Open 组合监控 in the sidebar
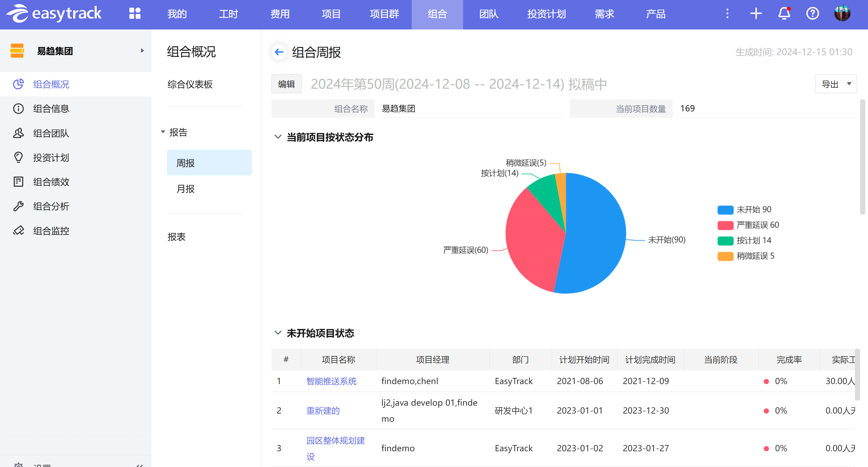The height and width of the screenshot is (467, 868). click(51, 231)
